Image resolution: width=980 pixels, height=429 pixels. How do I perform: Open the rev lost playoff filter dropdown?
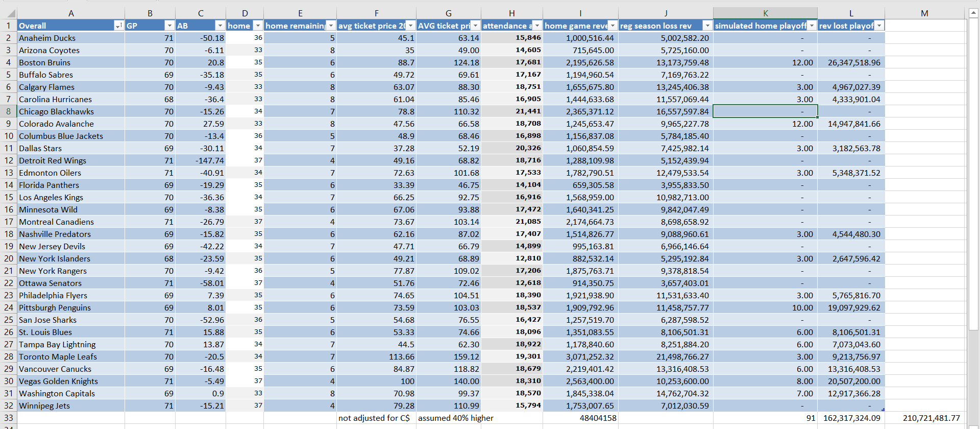coord(879,26)
